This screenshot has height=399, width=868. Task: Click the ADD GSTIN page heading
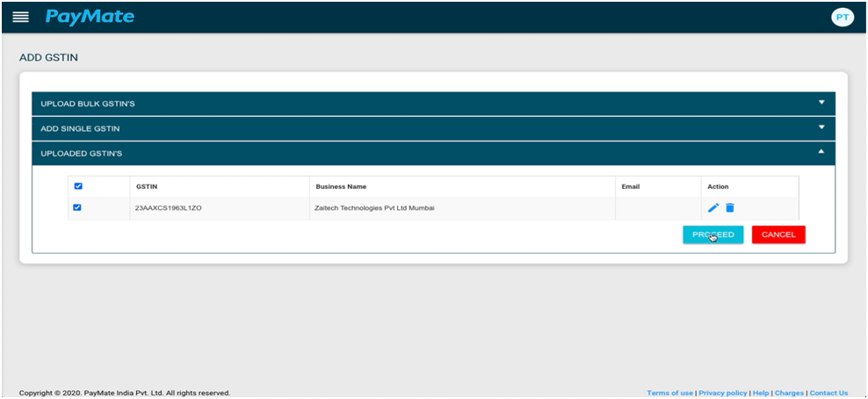[x=48, y=57]
